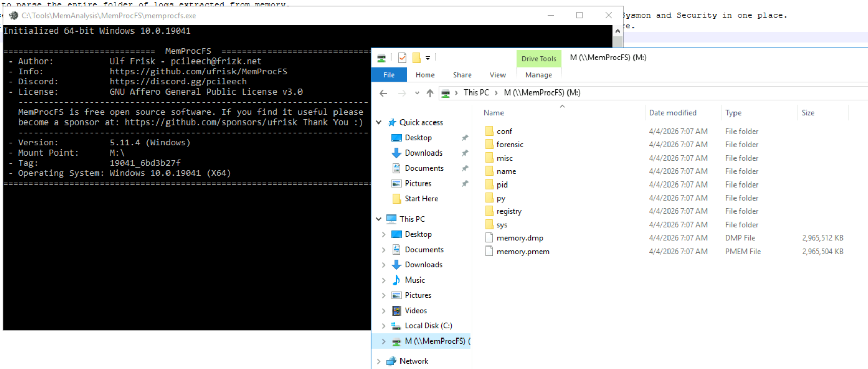The width and height of the screenshot is (868, 369).
Task: Open Customize Quick Access Toolbar dropdown
Action: 428,58
